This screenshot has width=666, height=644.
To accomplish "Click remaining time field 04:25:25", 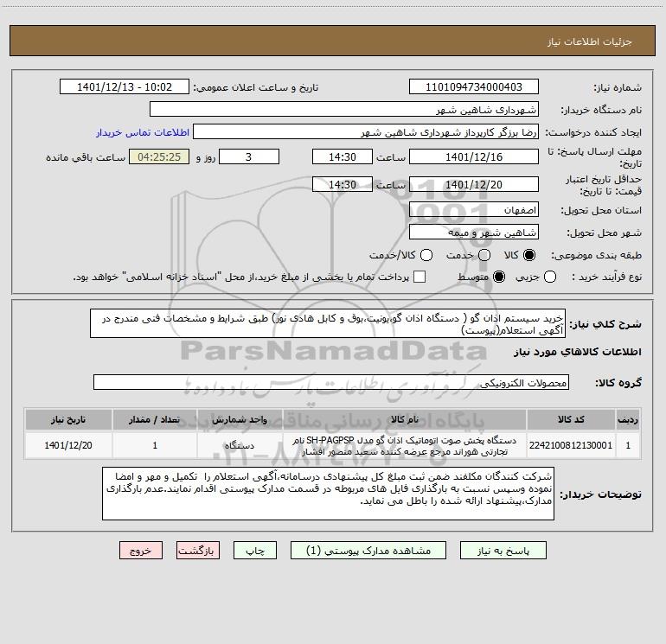I will click(x=159, y=156).
